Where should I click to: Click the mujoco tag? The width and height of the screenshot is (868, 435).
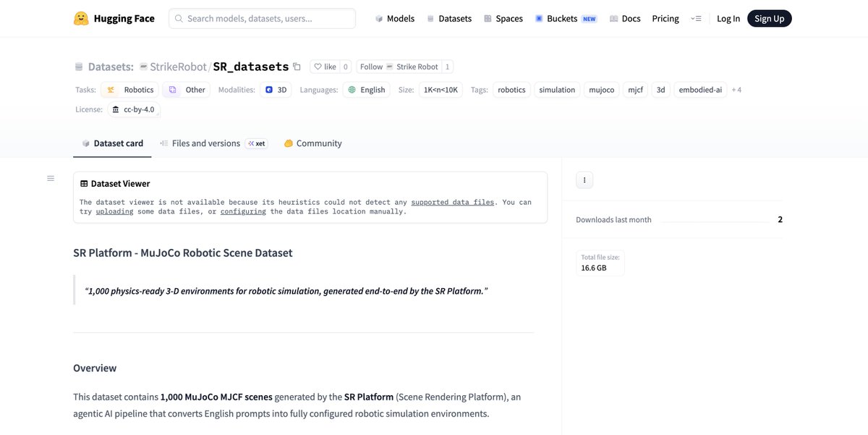coord(602,90)
